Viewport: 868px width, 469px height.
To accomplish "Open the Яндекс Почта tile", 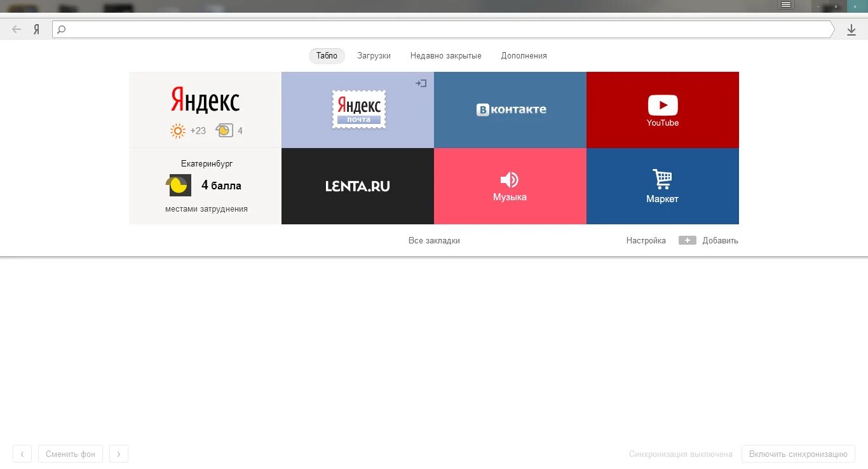I will (x=358, y=110).
